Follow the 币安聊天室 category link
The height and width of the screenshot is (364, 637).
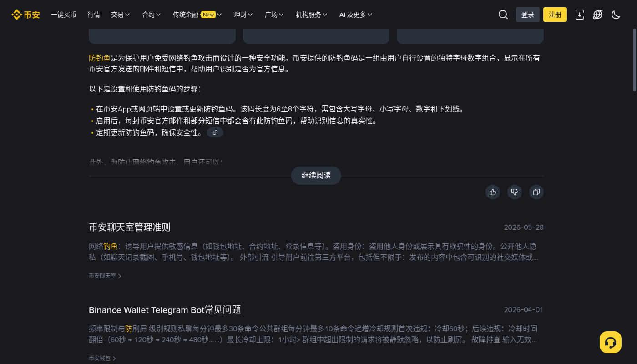tap(105, 276)
